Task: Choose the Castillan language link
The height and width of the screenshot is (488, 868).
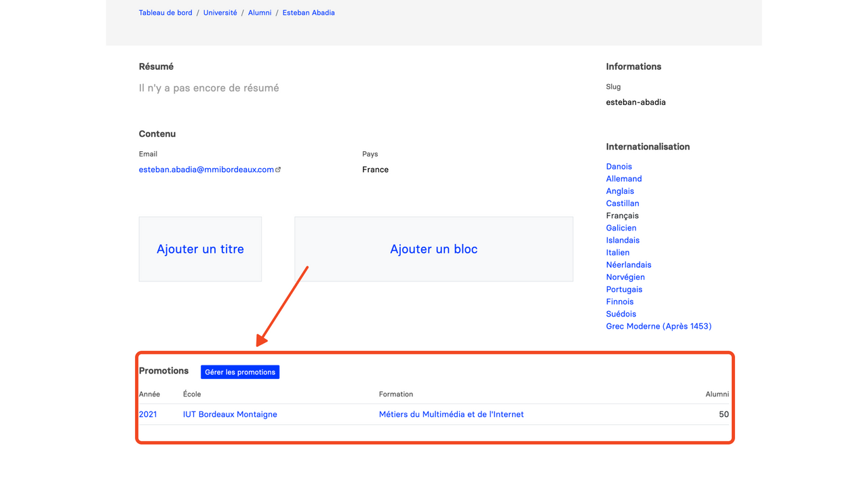Action: pos(623,203)
